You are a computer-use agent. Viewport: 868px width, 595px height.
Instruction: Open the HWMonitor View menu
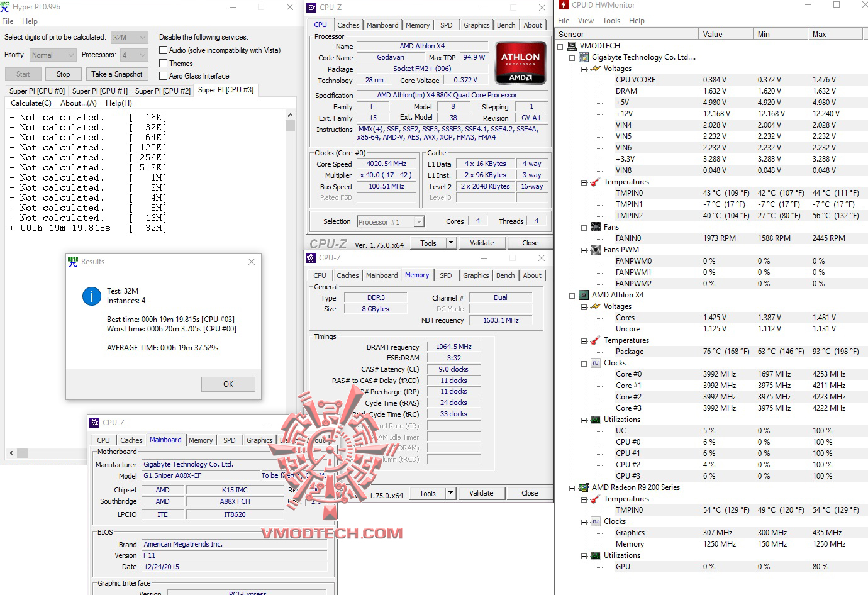(x=586, y=21)
